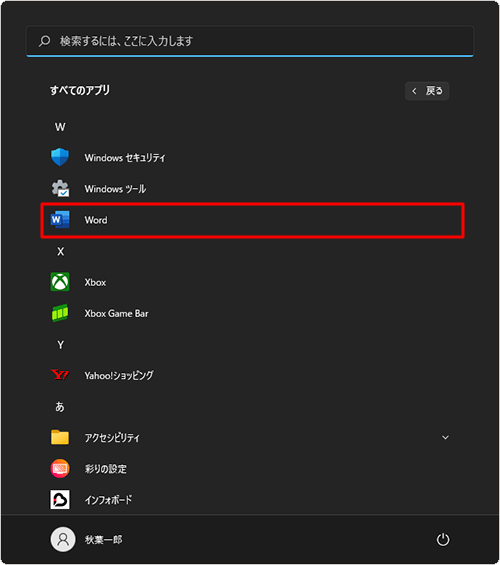Click the search magnifier icon
Screen dimensions: 500x565
pyautogui.click(x=44, y=41)
